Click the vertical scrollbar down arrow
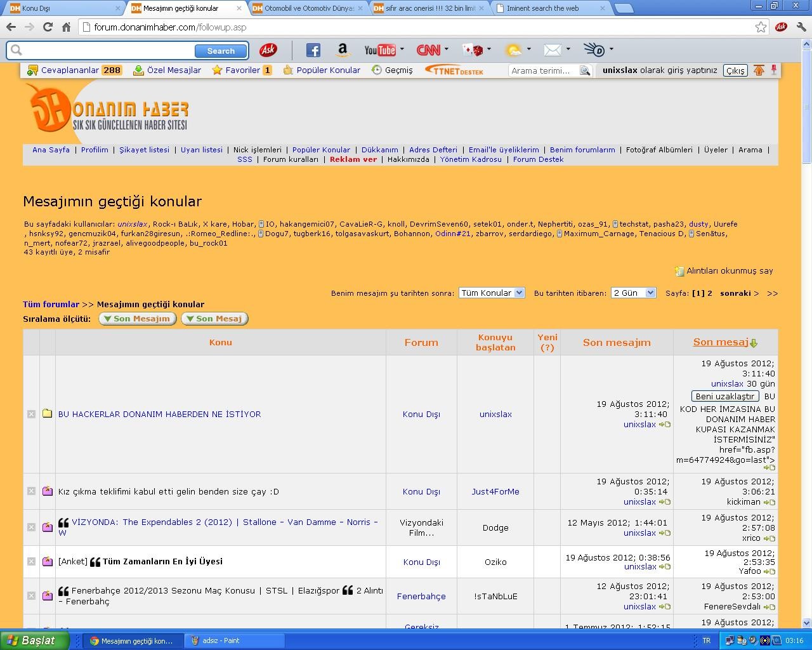Viewport: 812px width, 650px height. pos(806,623)
